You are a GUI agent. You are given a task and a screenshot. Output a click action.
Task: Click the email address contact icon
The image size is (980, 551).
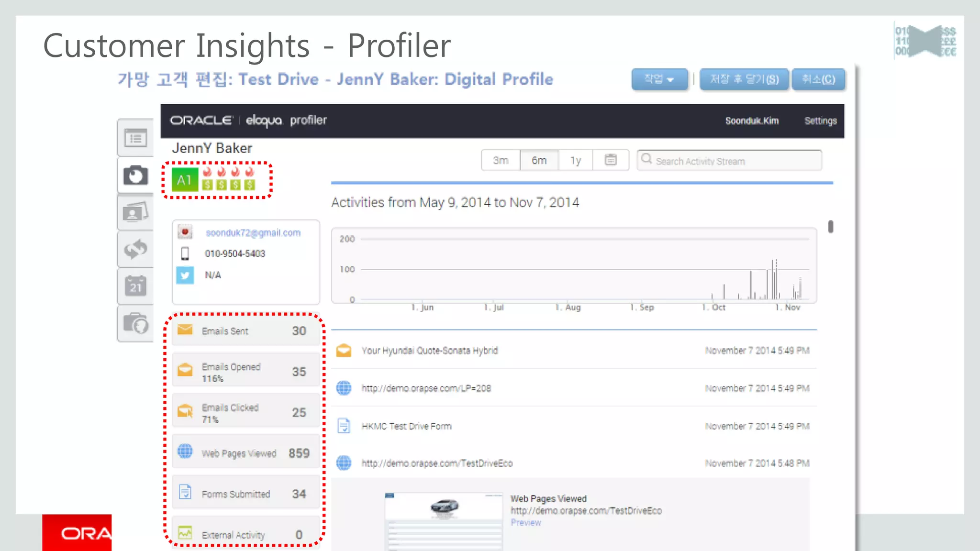[185, 232]
